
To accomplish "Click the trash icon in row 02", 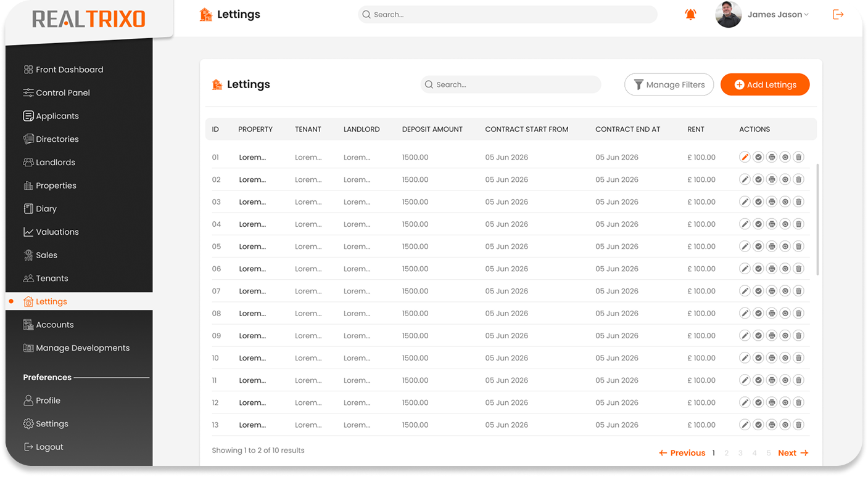I will pos(798,179).
